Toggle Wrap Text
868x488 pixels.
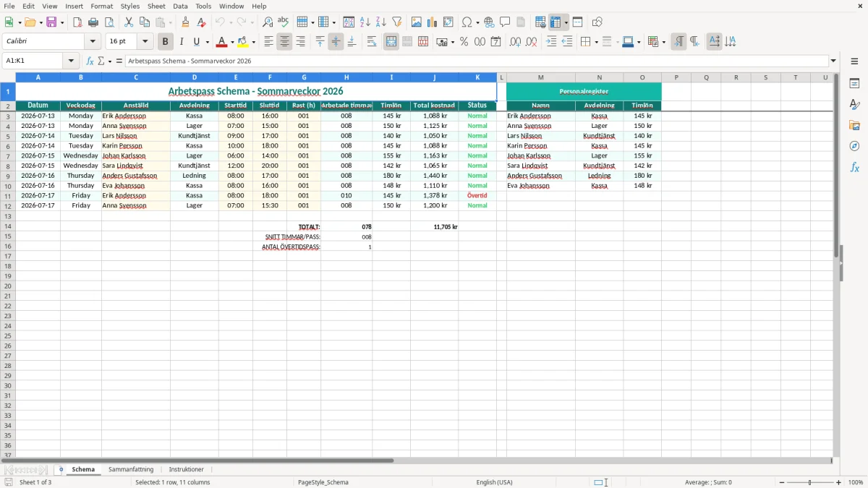coord(372,42)
